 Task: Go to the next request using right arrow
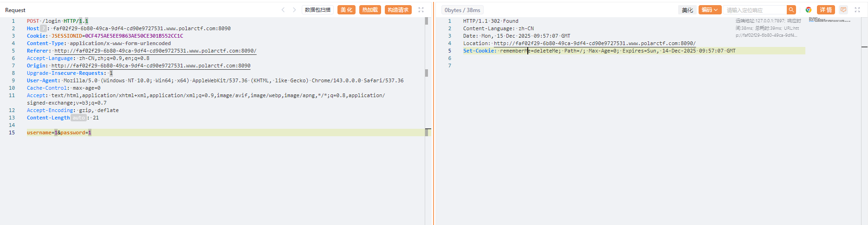[x=294, y=10]
